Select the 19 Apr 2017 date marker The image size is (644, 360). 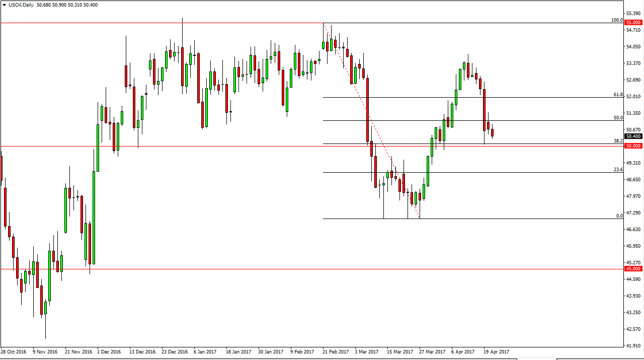point(496,352)
